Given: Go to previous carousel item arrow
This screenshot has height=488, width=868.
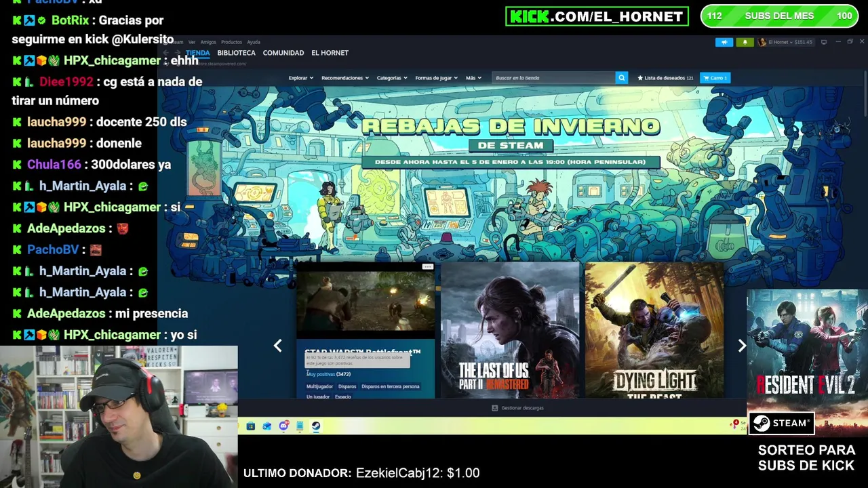Looking at the screenshot, I should click(x=277, y=346).
